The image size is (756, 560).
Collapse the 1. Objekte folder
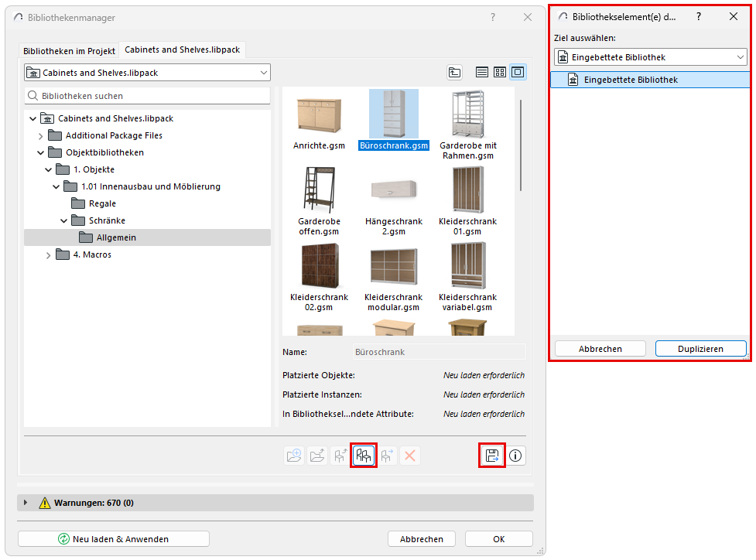click(x=48, y=169)
